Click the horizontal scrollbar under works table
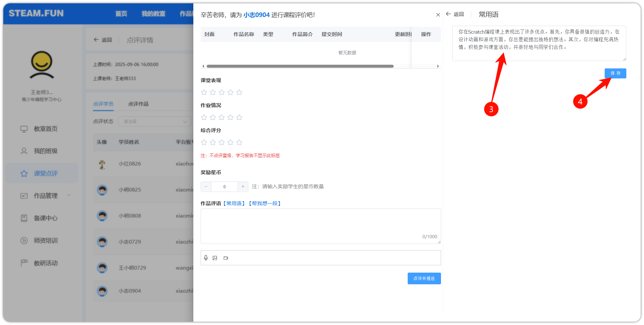The width and height of the screenshot is (644, 325). point(300,66)
